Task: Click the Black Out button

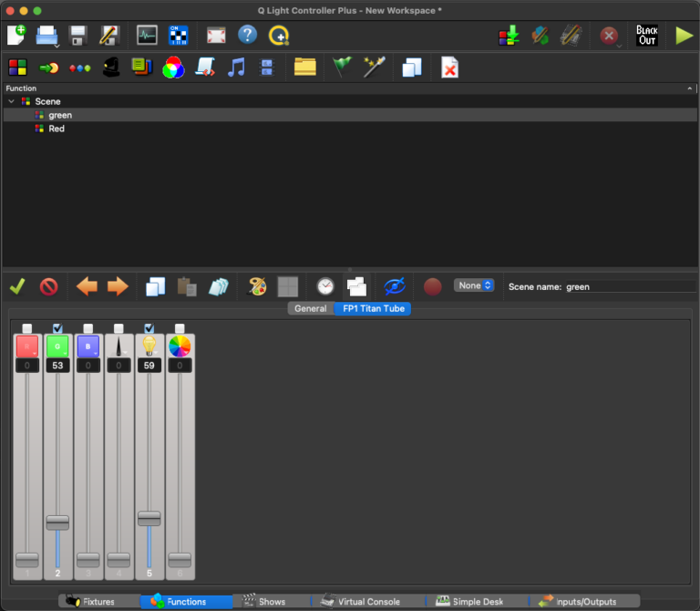Action: click(646, 36)
